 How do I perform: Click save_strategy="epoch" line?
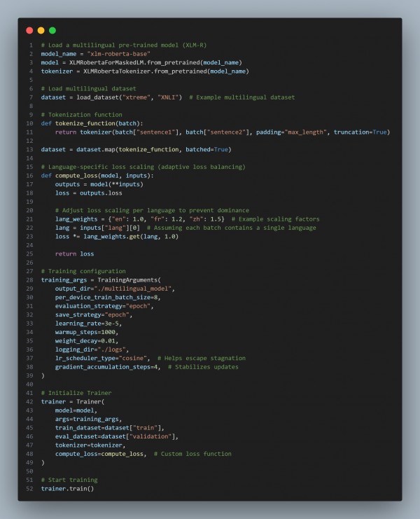click(x=92, y=314)
